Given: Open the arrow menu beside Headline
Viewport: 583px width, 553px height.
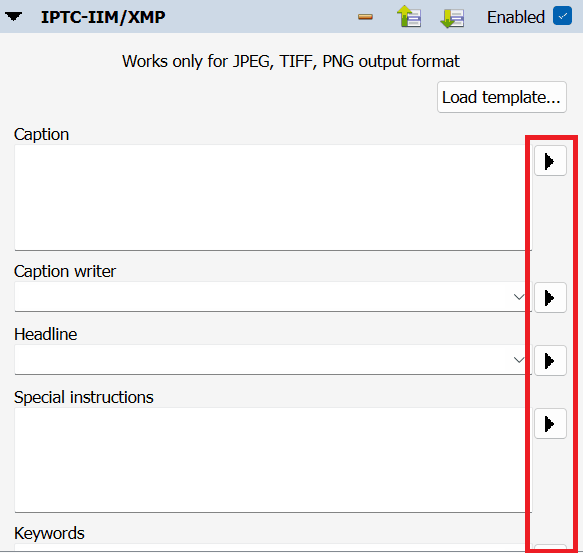Looking at the screenshot, I should pos(550,360).
